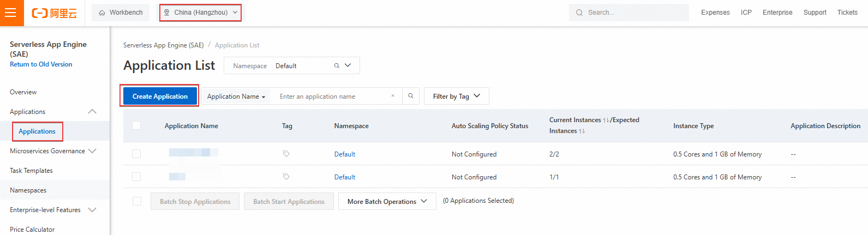Clear the application name search field

[393, 96]
